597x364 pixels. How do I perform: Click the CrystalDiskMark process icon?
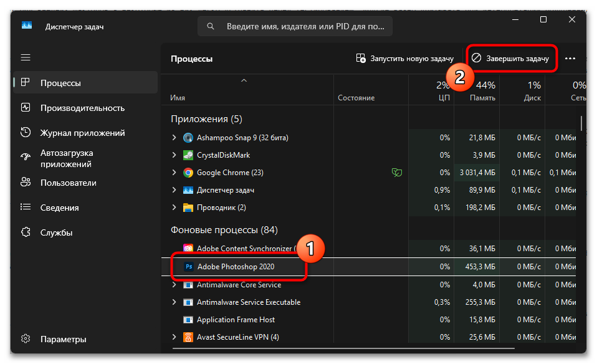pyautogui.click(x=188, y=155)
